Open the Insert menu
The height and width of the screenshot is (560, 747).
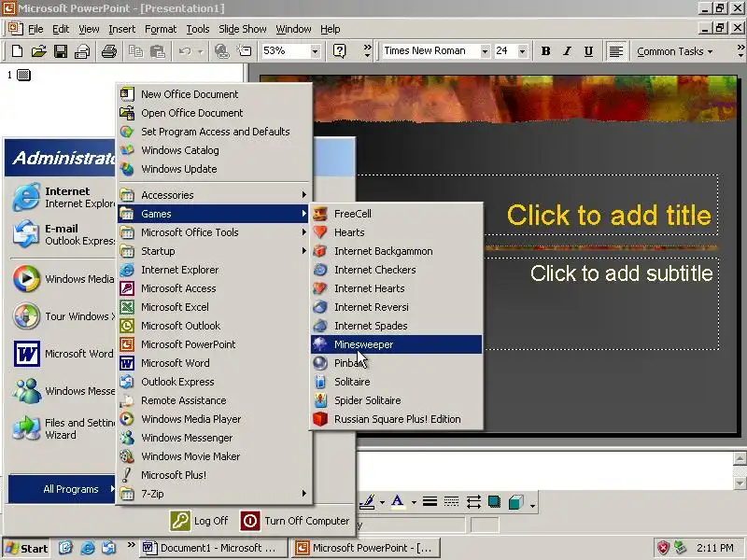click(122, 29)
